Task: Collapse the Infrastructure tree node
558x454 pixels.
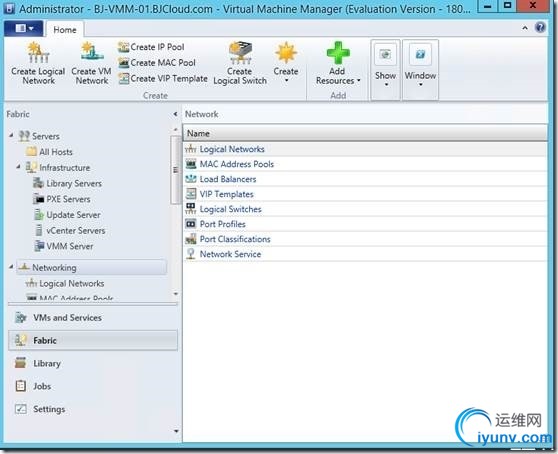Action: [19, 166]
